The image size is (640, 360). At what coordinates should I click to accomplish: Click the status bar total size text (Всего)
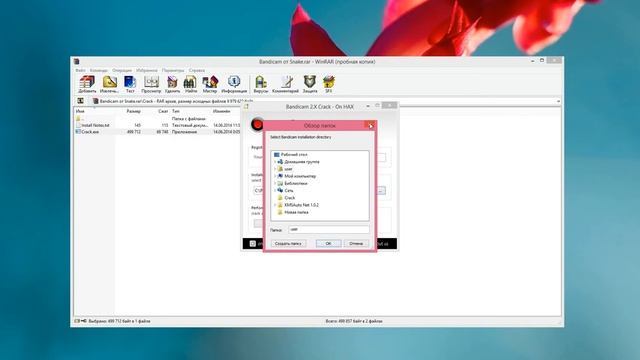354,321
